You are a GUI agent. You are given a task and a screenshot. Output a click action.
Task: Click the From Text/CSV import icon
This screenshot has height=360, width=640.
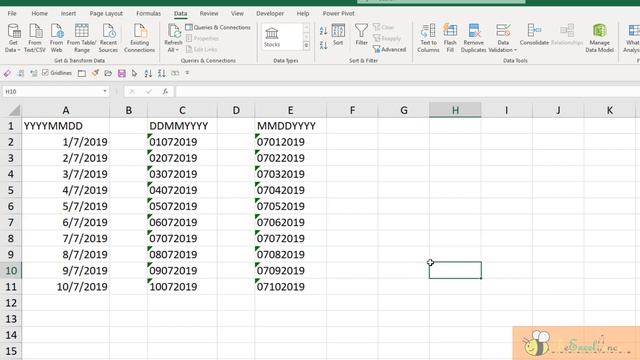[35, 38]
